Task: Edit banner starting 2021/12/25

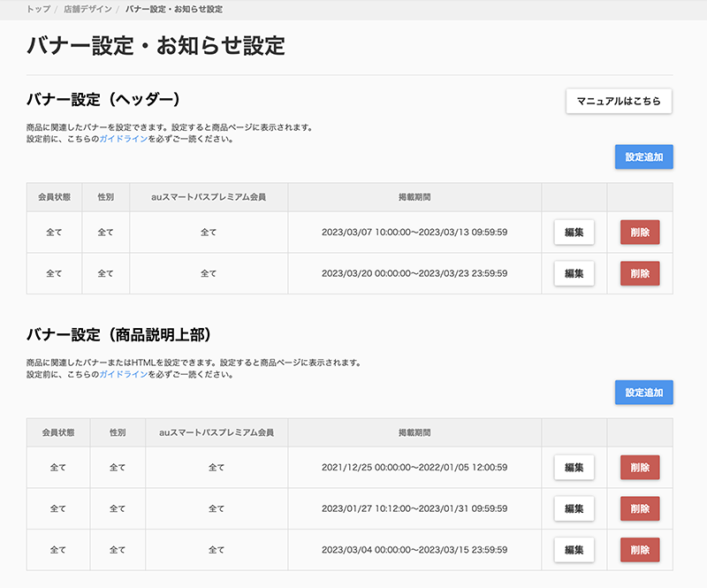Action: coord(574,468)
